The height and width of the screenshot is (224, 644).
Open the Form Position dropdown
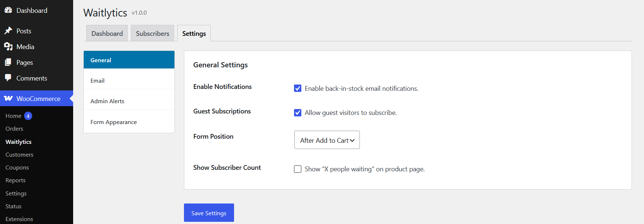(327, 140)
